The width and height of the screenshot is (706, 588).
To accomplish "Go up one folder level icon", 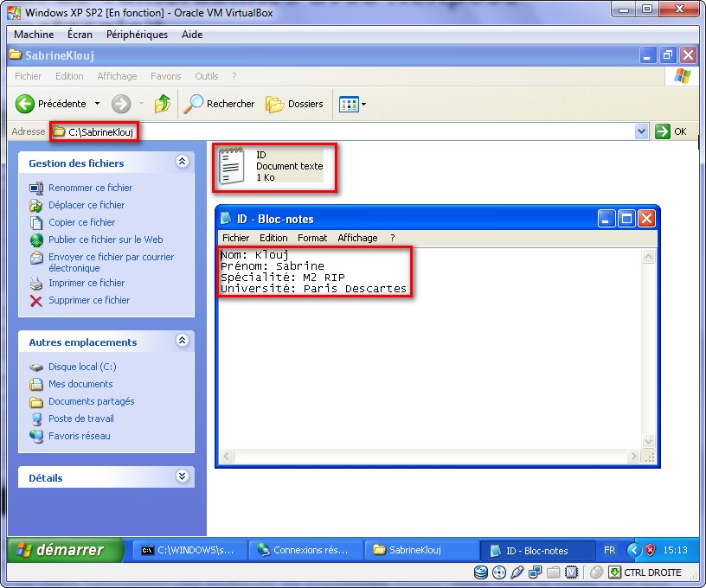I will point(163,104).
